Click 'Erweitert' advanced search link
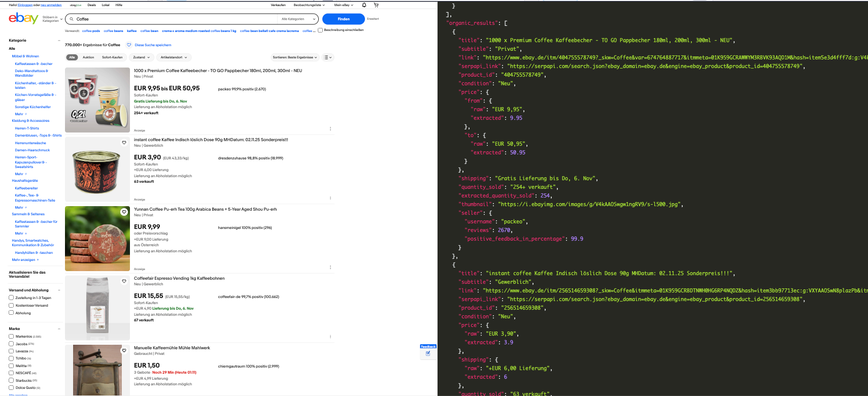The width and height of the screenshot is (868, 396). [x=373, y=19]
